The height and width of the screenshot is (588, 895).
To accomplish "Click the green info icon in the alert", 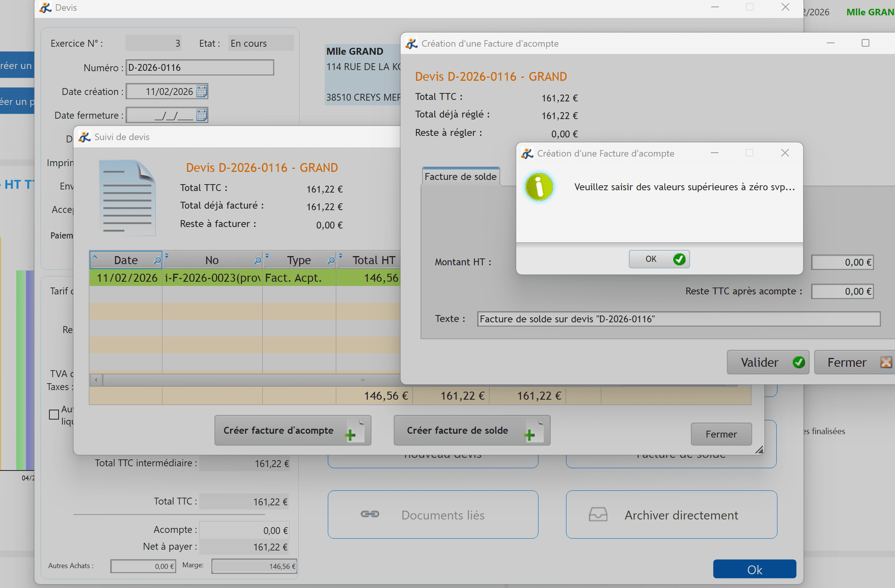I will tap(539, 187).
